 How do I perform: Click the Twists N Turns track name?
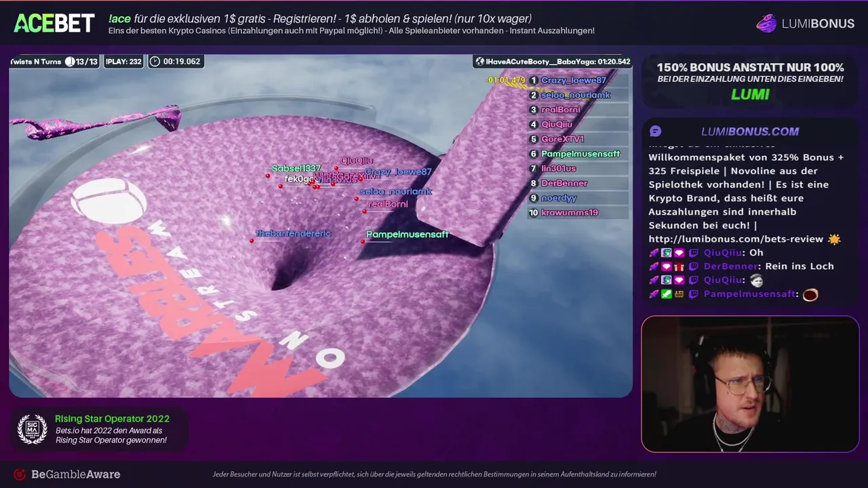pyautogui.click(x=35, y=62)
